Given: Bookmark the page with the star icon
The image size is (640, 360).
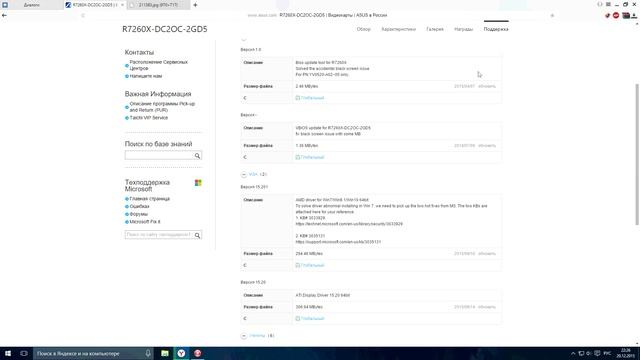Looking at the screenshot, I should (552, 16).
